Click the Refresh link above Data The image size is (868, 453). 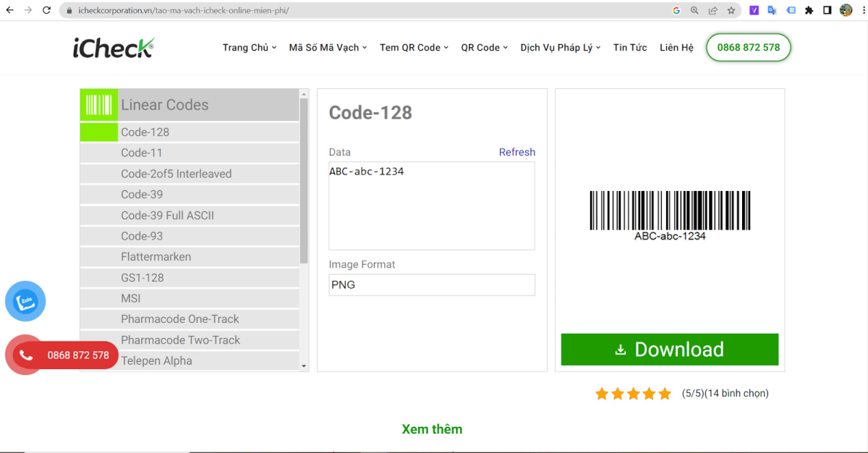point(517,153)
